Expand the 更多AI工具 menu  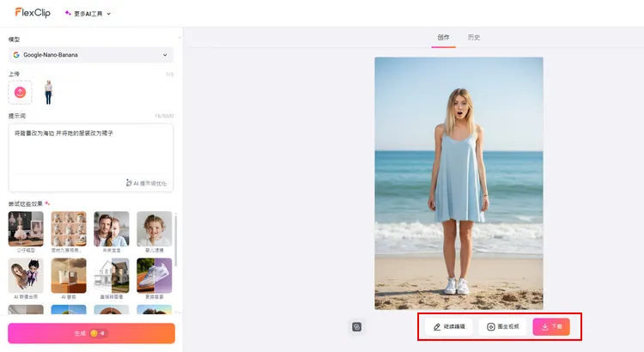coord(88,14)
